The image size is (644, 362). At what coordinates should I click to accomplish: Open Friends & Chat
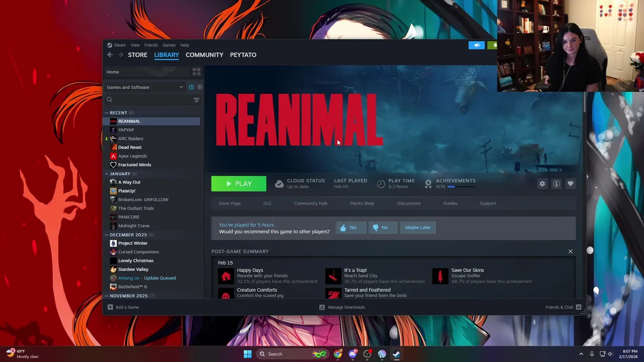(563, 307)
